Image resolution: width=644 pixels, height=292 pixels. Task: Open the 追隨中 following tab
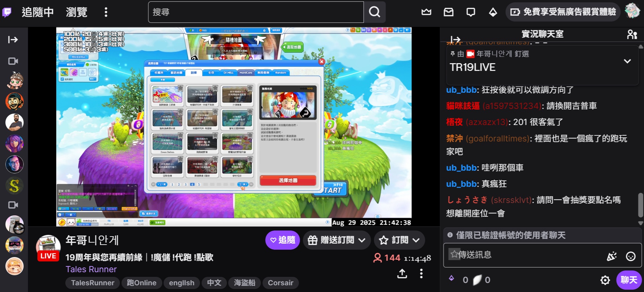pyautogui.click(x=38, y=12)
